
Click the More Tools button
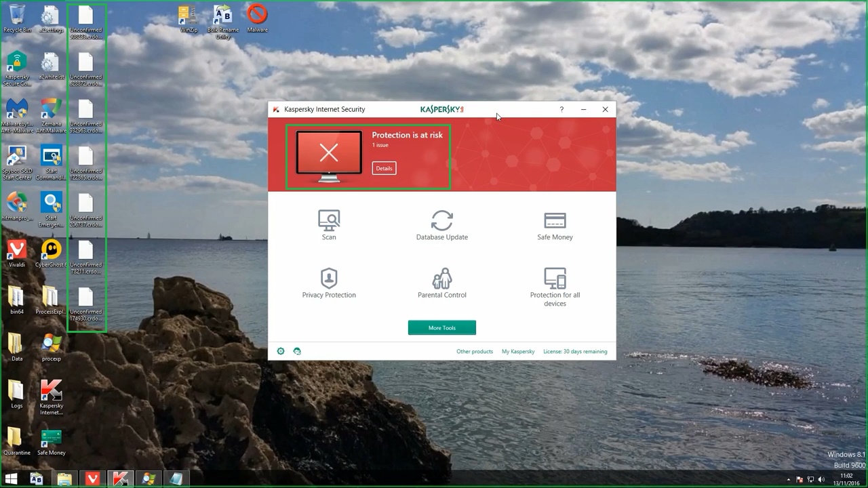(442, 328)
